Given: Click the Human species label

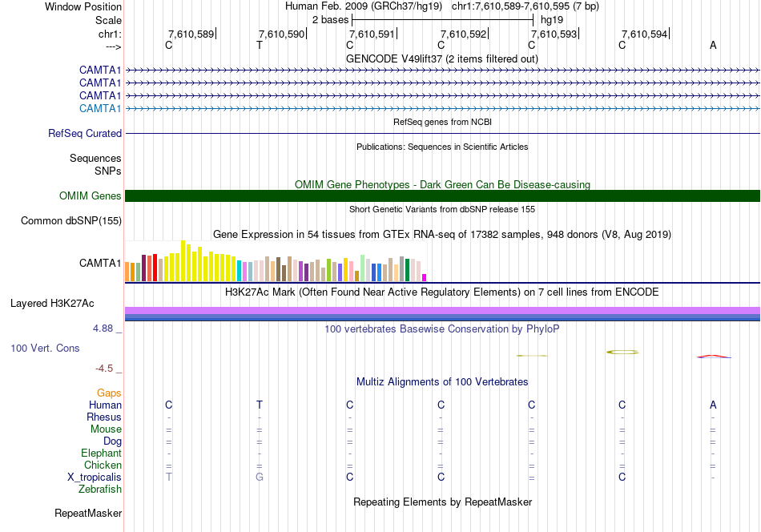Looking at the screenshot, I should coord(105,405).
